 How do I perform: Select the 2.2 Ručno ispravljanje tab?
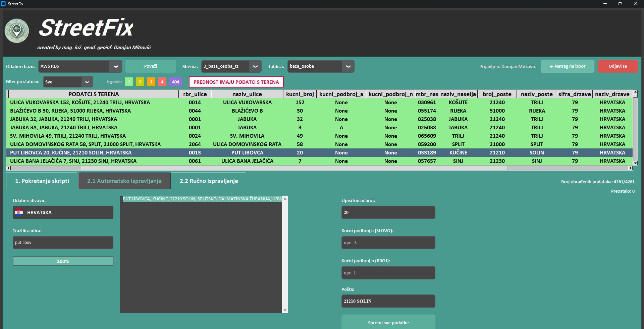[x=209, y=181]
